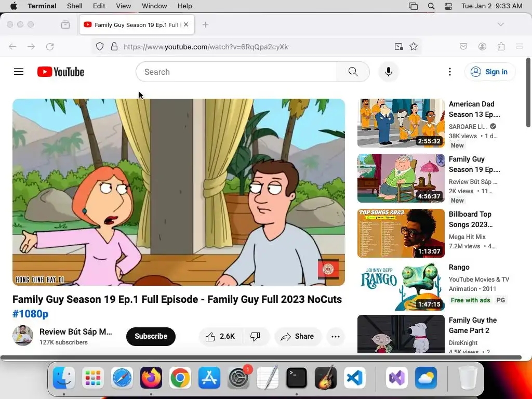This screenshot has width=532, height=399.
Task: Open Spotlight search in menu bar
Action: click(431, 6)
